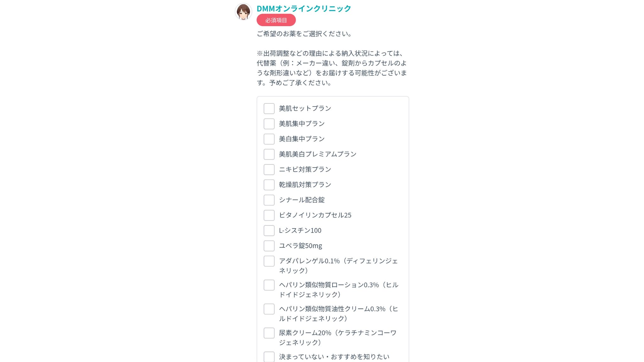
Task: Tick the 美白集中プラン option
Action: pos(269,139)
